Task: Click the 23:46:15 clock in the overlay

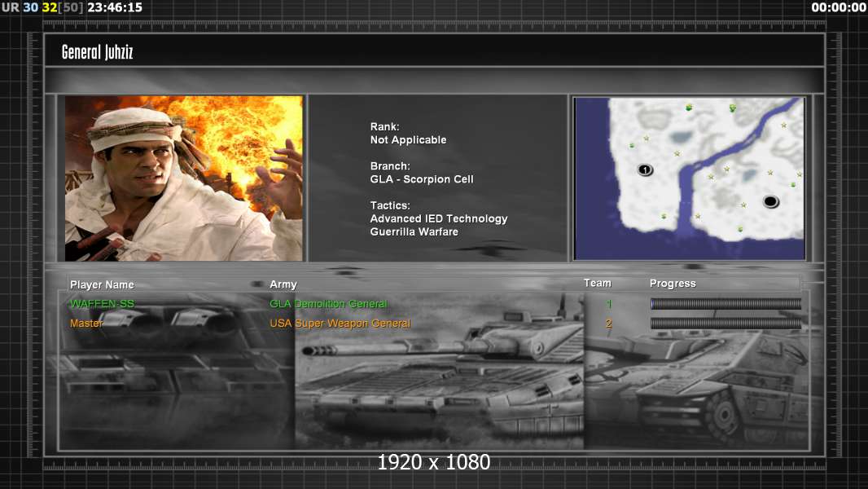Action: 115,7
